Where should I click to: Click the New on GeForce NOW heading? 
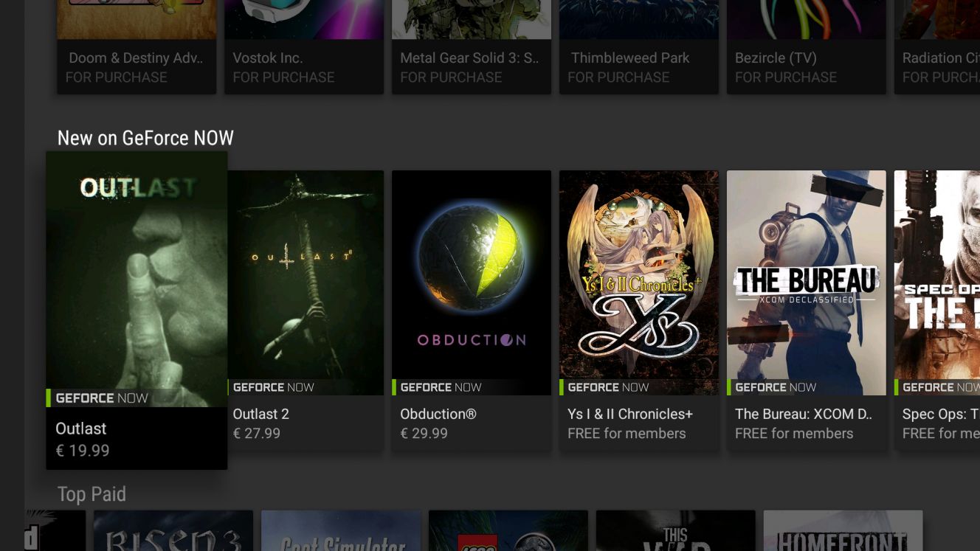145,138
